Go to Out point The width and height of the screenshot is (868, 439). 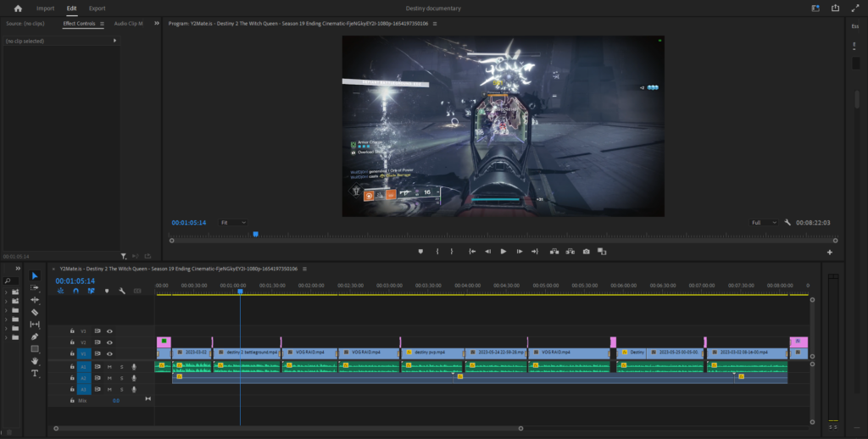[535, 252]
